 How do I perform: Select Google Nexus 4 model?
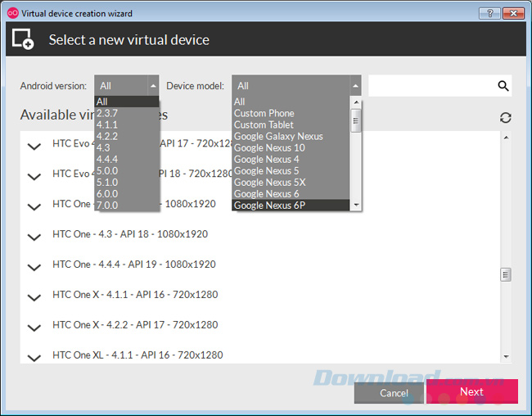click(x=291, y=159)
